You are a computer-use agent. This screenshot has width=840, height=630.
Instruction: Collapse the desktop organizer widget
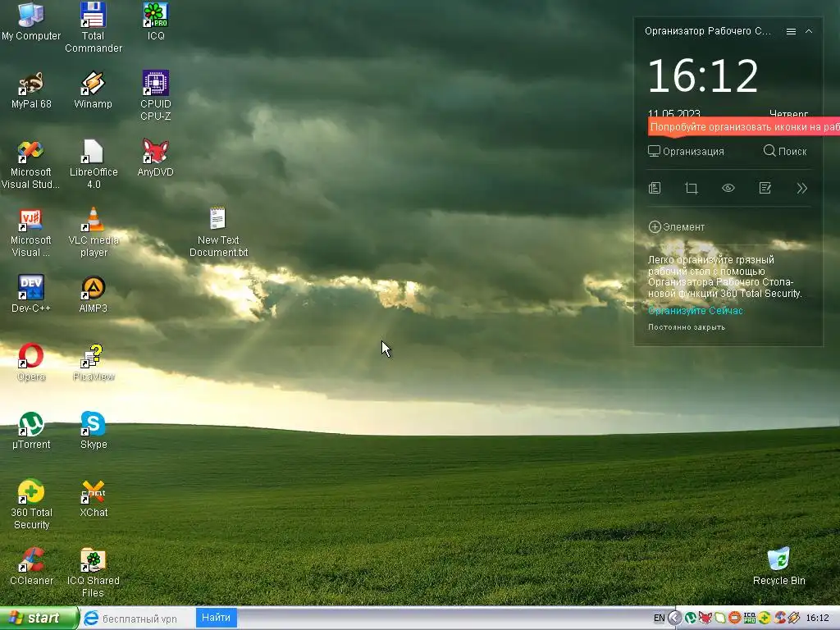click(809, 32)
